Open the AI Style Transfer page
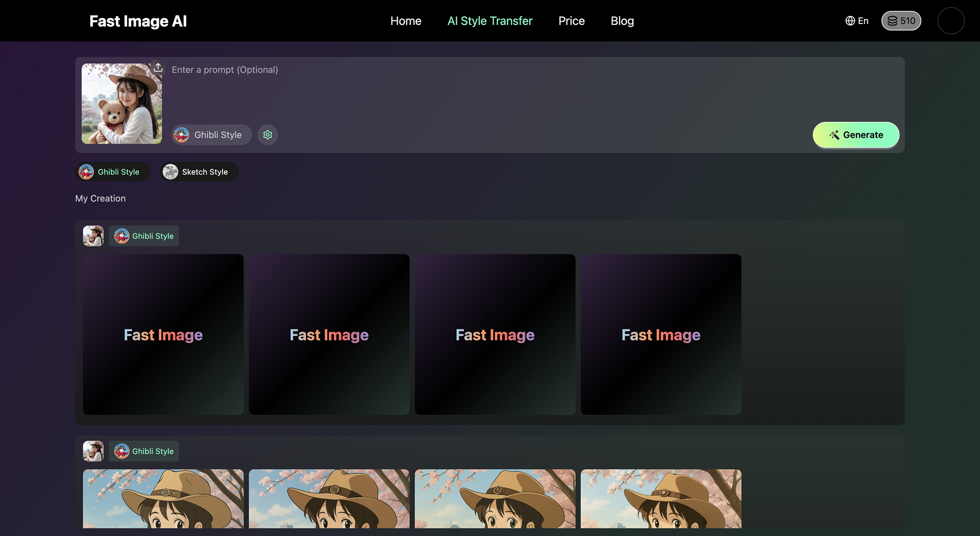The height and width of the screenshot is (536, 980). pyautogui.click(x=489, y=21)
